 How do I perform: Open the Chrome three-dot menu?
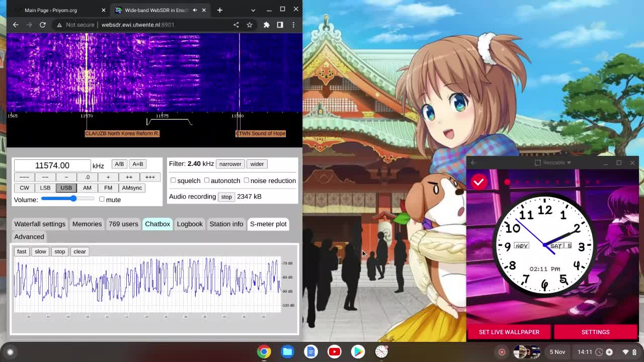pos(293,25)
